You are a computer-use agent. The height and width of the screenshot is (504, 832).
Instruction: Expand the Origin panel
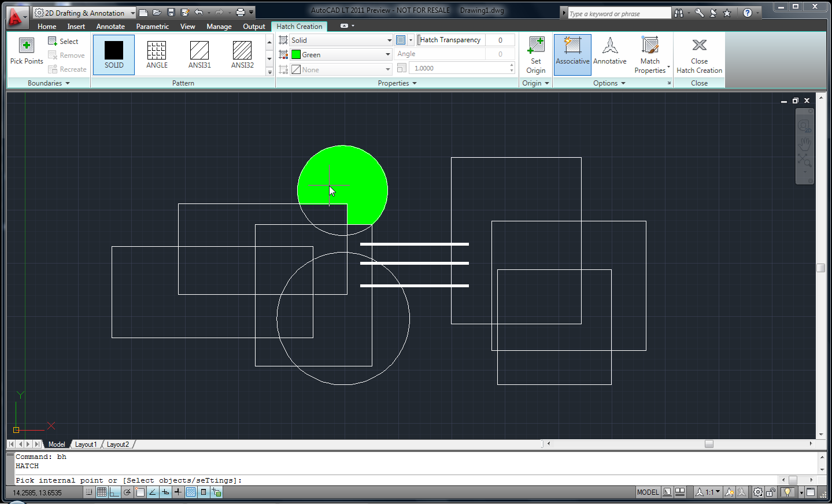[536, 83]
